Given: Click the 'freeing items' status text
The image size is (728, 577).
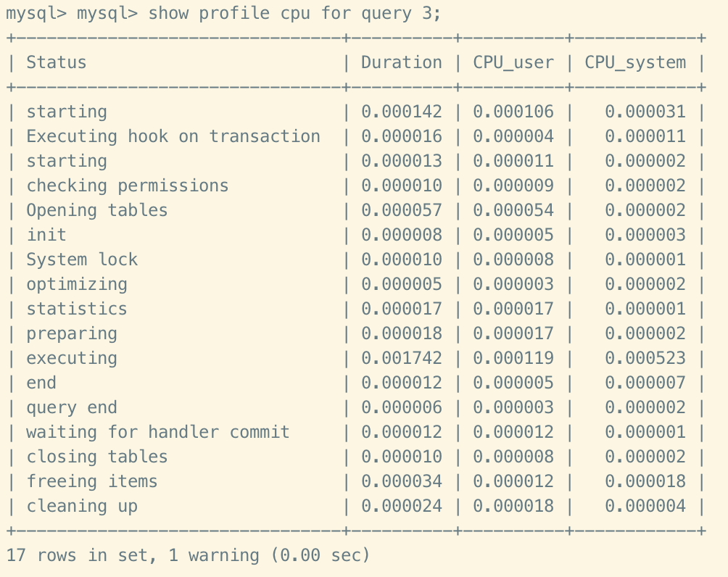Looking at the screenshot, I should tap(92, 481).
